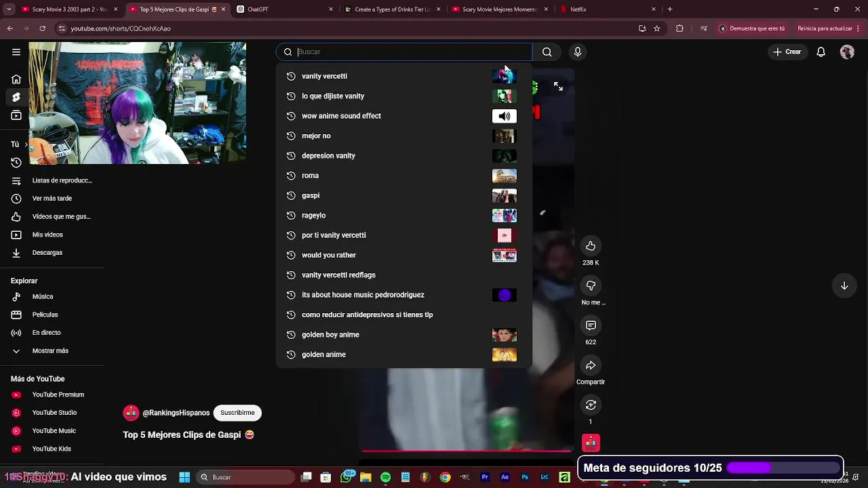This screenshot has width=868, height=488.
Task: Select suggestion "roma"
Action: [x=404, y=176]
